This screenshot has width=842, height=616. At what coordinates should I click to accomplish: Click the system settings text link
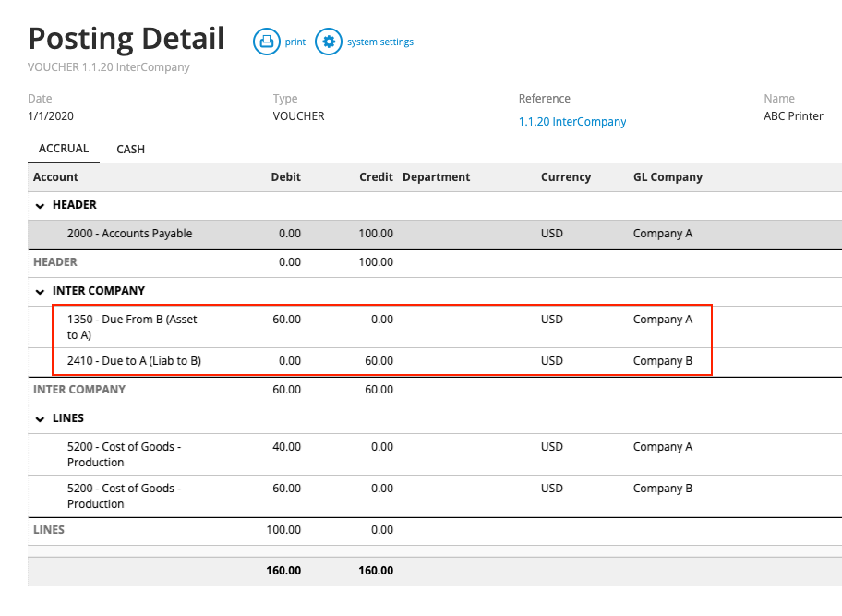(379, 42)
